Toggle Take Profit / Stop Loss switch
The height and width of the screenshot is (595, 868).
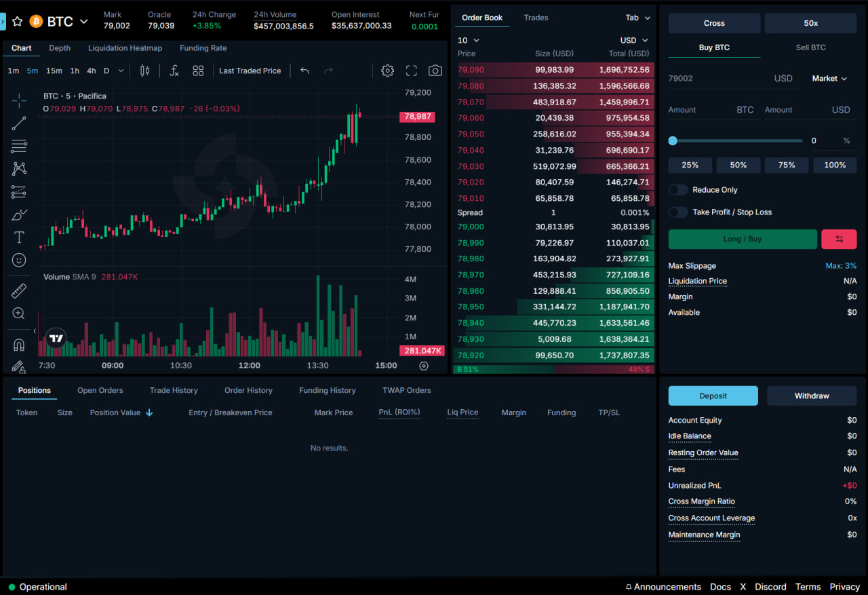(x=678, y=212)
